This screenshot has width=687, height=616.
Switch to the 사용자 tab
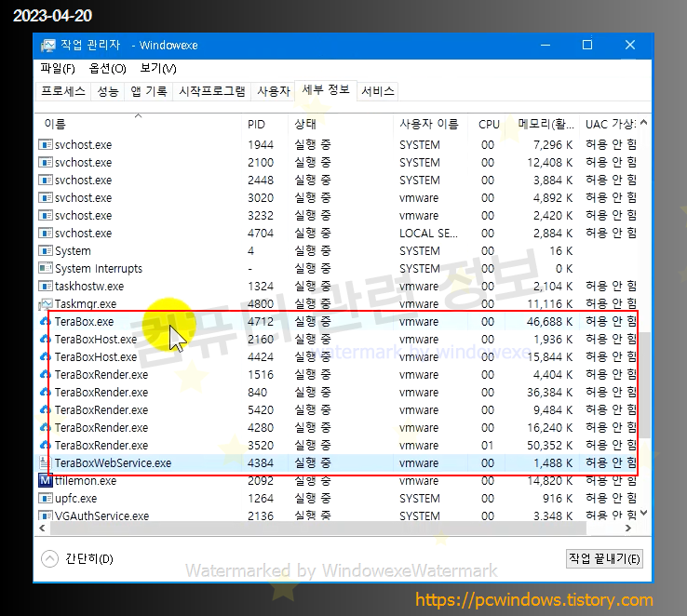274,91
